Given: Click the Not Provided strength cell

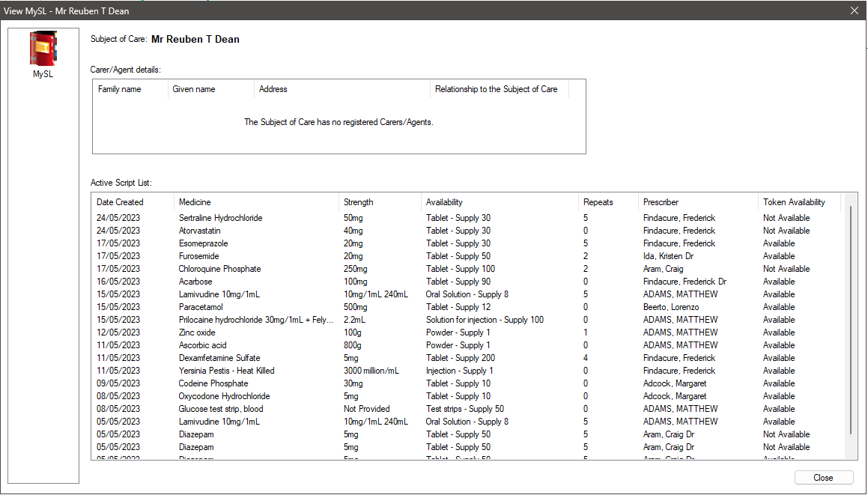Looking at the screenshot, I should [x=366, y=409].
